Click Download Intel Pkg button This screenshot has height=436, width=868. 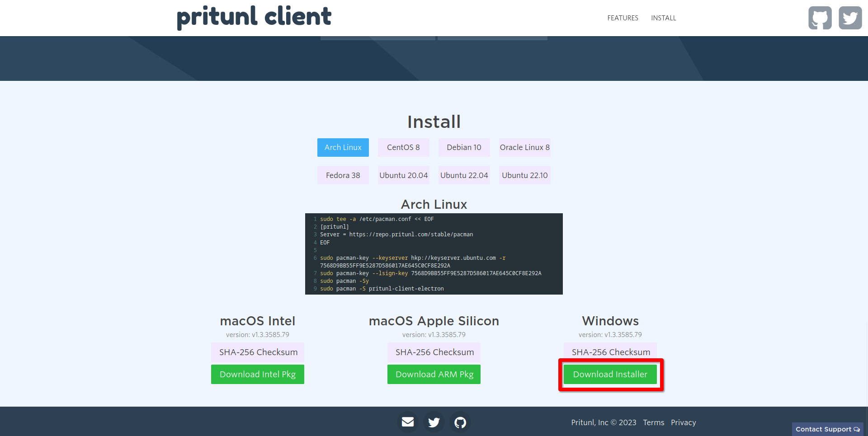[x=258, y=374]
